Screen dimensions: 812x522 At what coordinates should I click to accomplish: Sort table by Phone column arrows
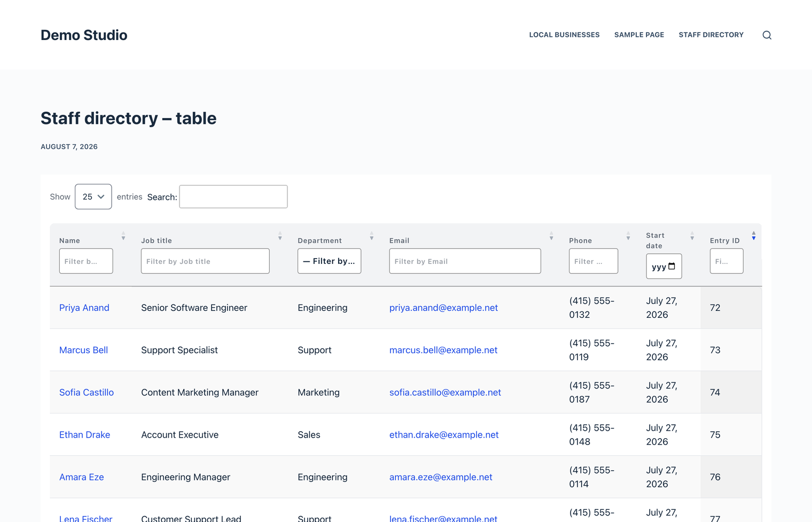click(628, 236)
